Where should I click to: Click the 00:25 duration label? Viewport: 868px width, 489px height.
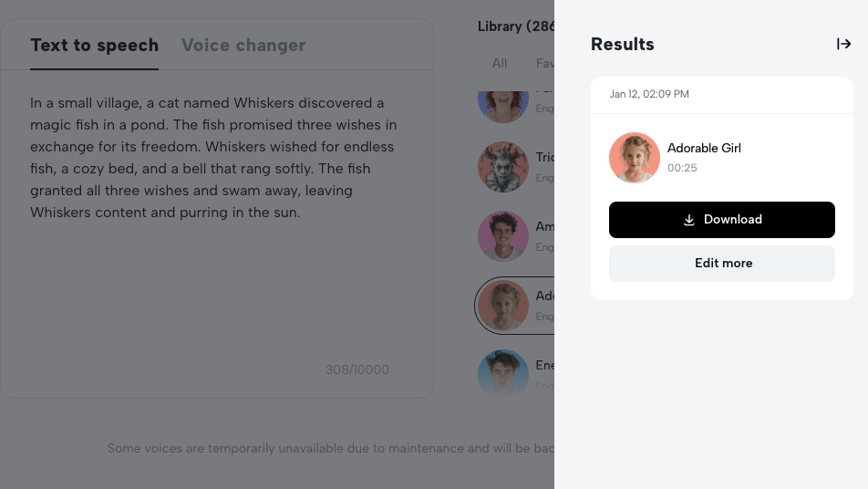[x=682, y=168]
